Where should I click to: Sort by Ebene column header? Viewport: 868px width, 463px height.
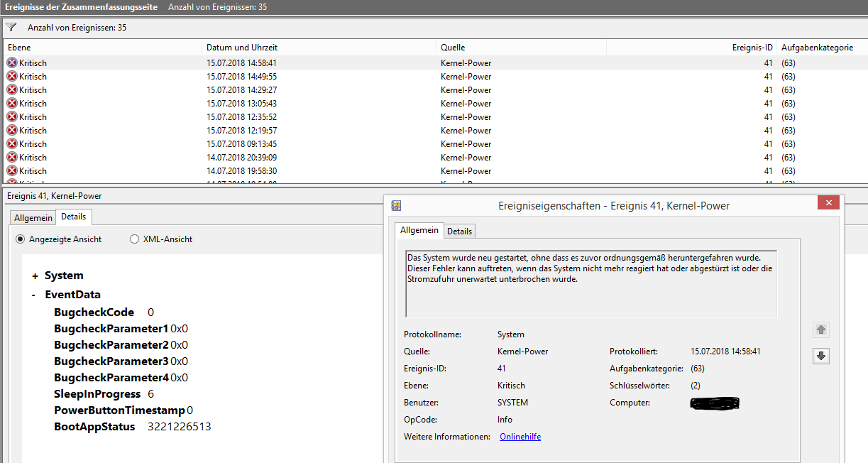pyautogui.click(x=104, y=48)
